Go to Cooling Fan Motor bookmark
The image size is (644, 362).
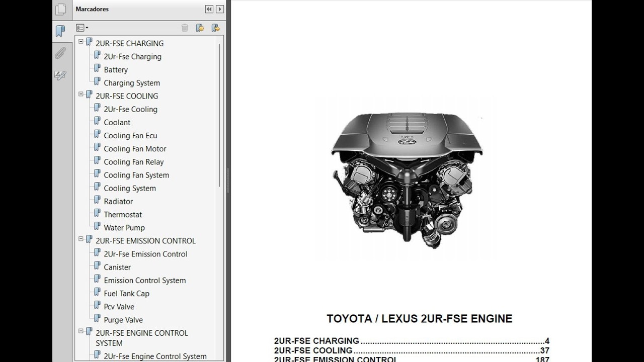pos(135,149)
